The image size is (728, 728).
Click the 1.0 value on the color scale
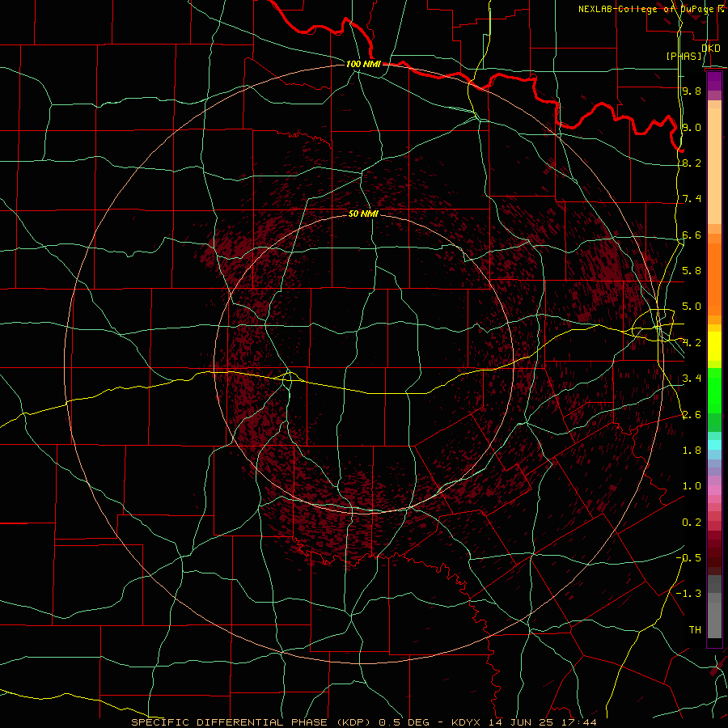[x=692, y=486]
